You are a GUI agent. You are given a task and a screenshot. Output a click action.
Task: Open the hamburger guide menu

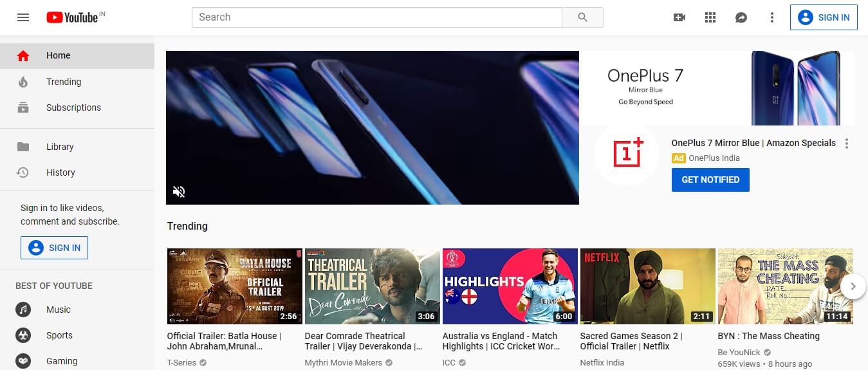tap(23, 17)
